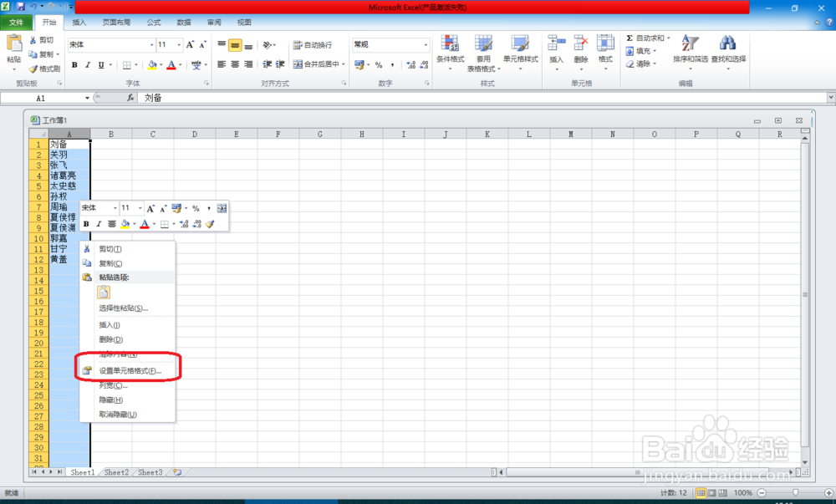
Task: Open Format as Table (套用表格格式)
Action: [x=483, y=53]
